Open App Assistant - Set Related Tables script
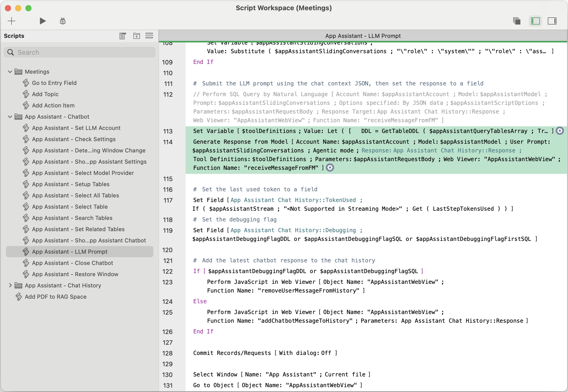Viewport: 568px width, 392px height. tap(78, 229)
